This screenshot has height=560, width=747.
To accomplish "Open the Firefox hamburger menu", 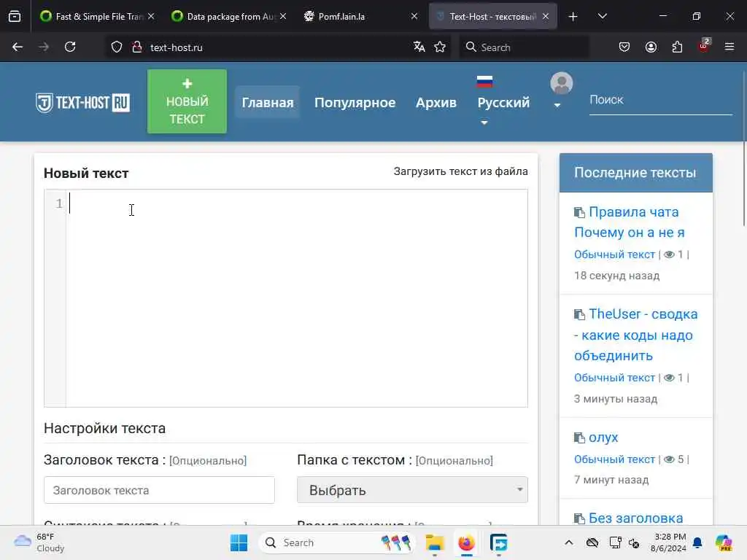I will (x=729, y=47).
